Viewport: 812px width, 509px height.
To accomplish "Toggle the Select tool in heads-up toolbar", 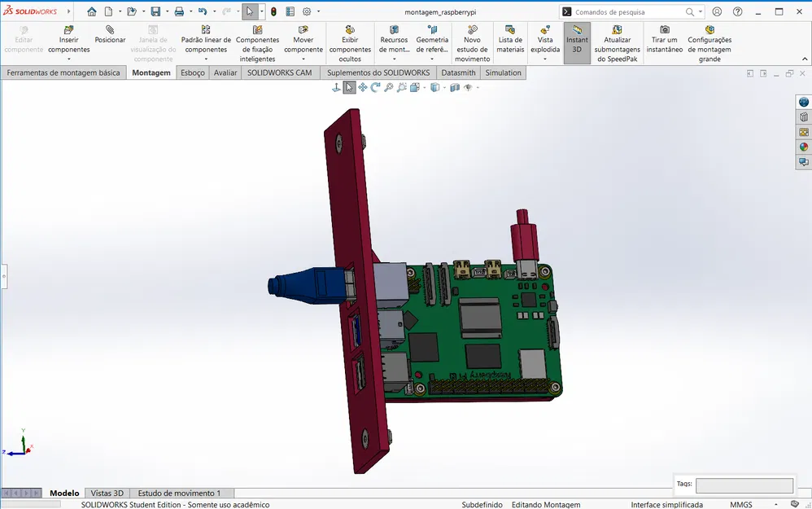I will pos(350,88).
